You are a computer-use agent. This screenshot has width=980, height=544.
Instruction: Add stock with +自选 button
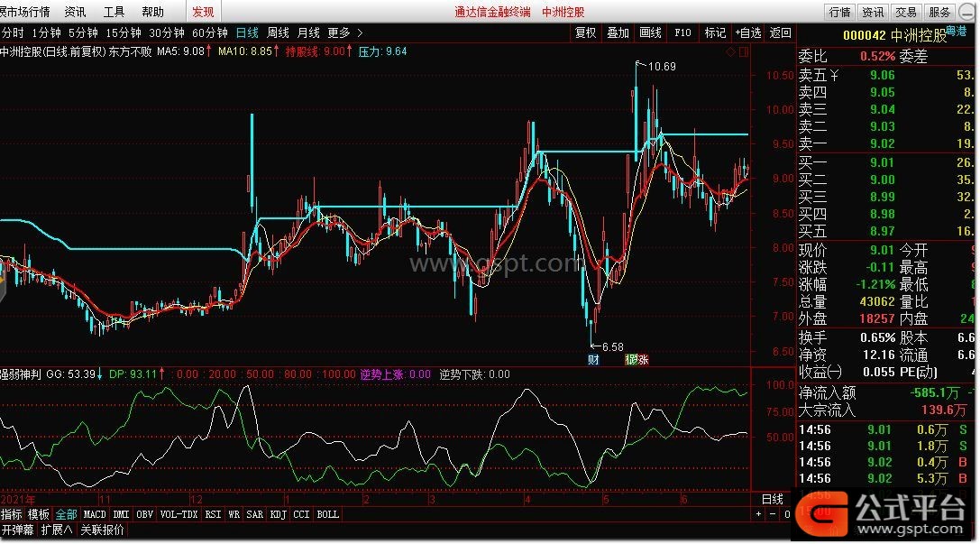click(x=748, y=32)
